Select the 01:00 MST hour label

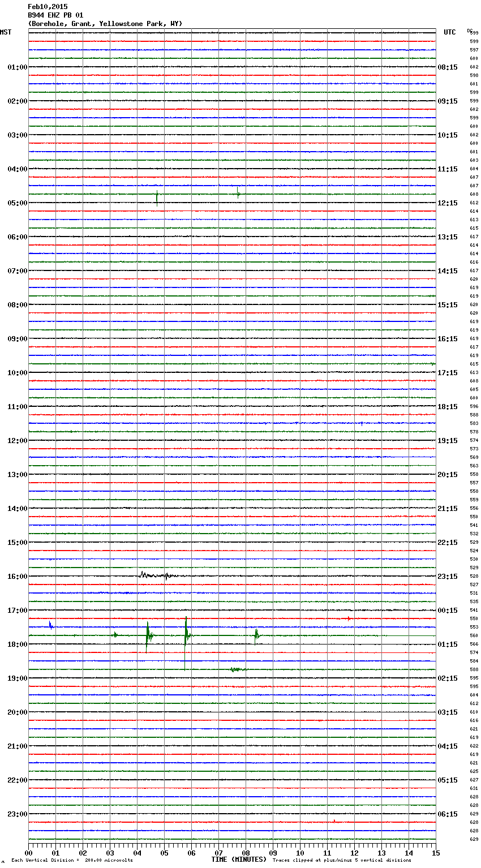(x=18, y=67)
